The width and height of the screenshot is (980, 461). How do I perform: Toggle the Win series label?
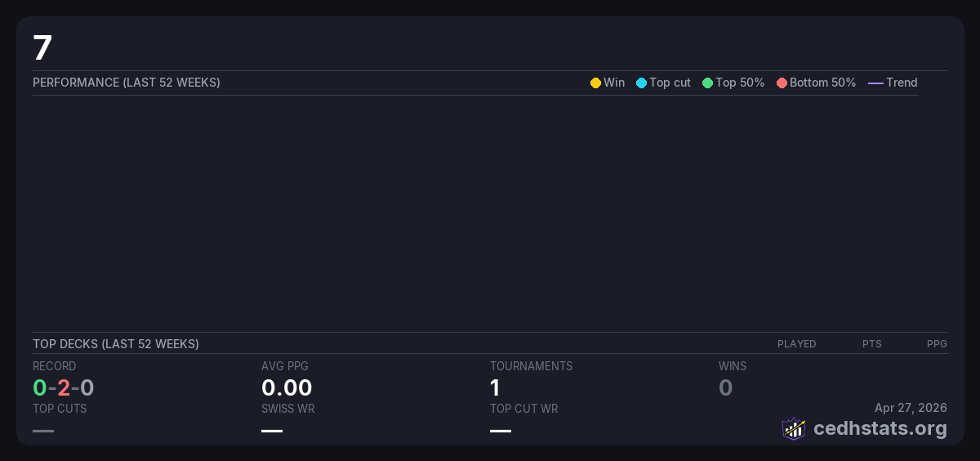[614, 83]
